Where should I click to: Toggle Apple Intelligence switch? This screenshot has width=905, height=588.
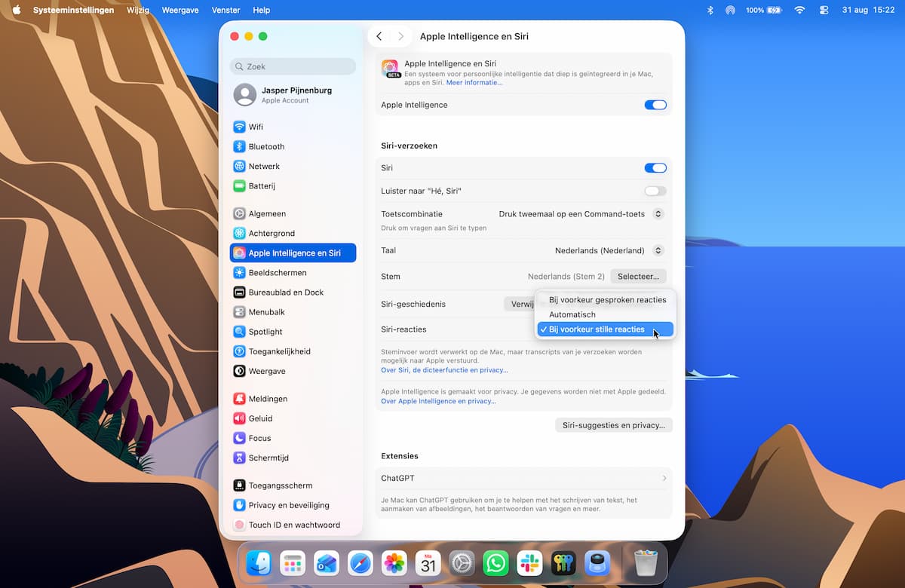pyautogui.click(x=655, y=105)
